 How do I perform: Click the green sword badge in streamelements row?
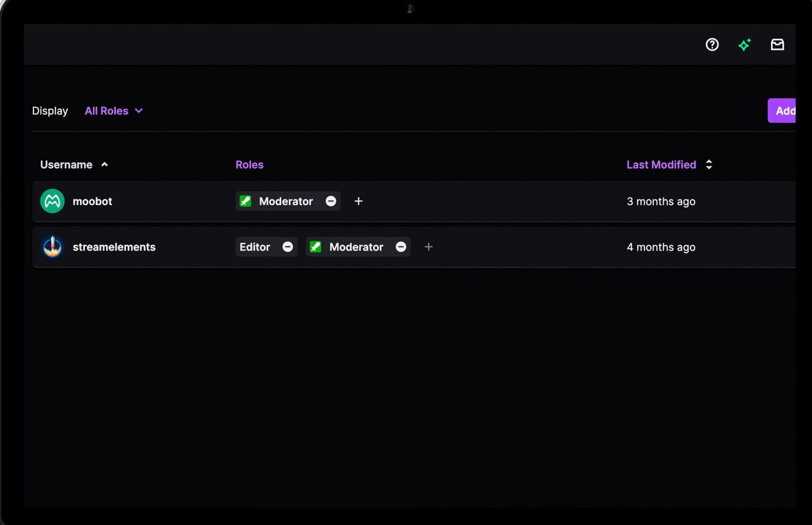pyautogui.click(x=315, y=247)
